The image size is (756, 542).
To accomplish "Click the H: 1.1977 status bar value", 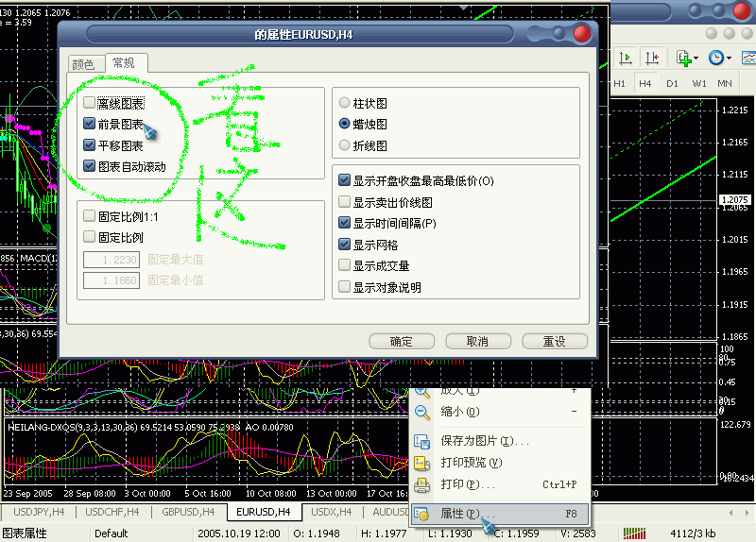I will [384, 534].
